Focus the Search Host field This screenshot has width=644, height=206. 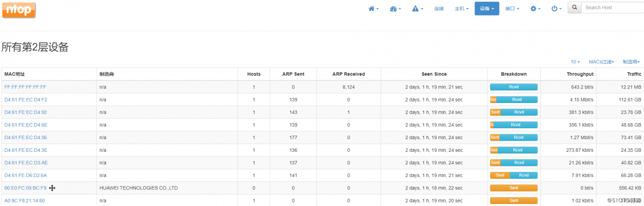tap(612, 8)
